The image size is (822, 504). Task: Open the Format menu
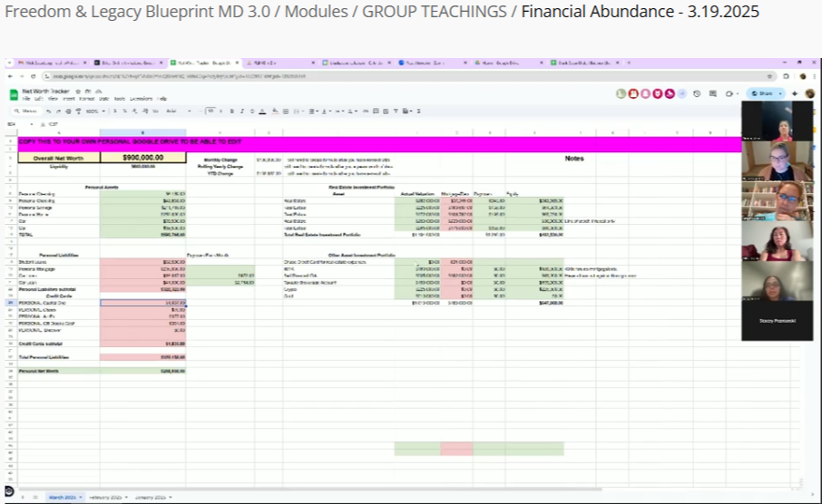(x=87, y=99)
